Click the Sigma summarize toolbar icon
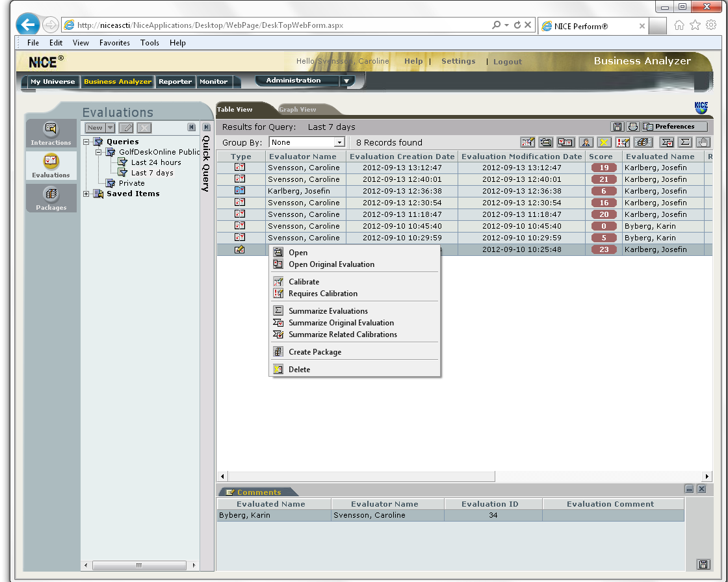 [685, 142]
